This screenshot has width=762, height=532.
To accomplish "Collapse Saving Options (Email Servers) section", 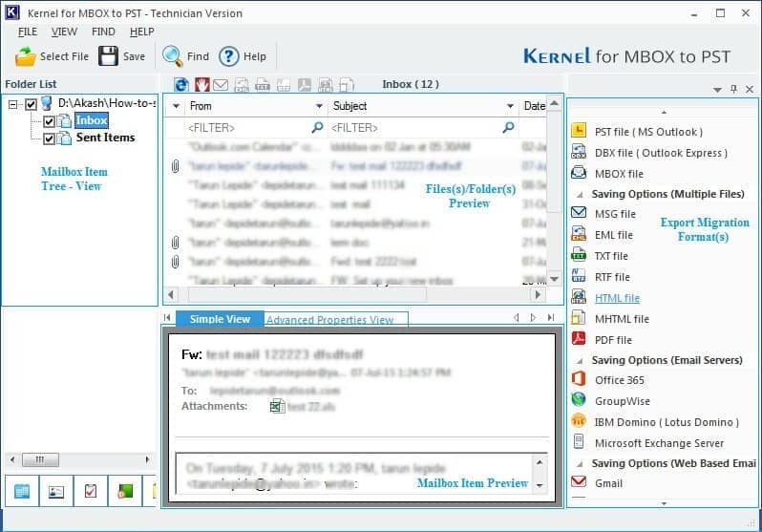I will pyautogui.click(x=580, y=361).
